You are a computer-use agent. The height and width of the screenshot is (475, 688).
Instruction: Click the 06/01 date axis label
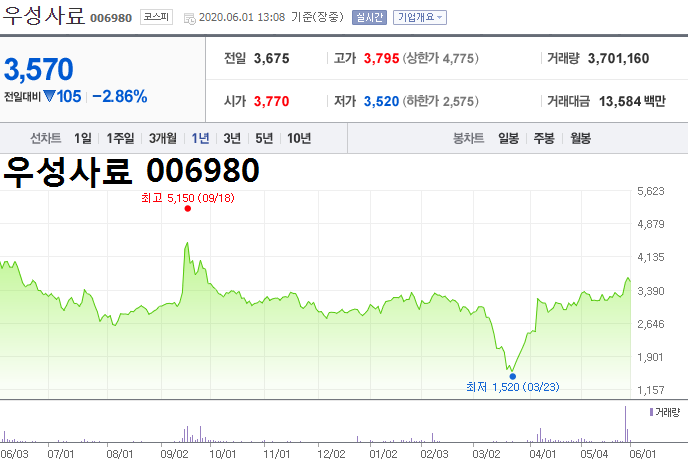642,454
